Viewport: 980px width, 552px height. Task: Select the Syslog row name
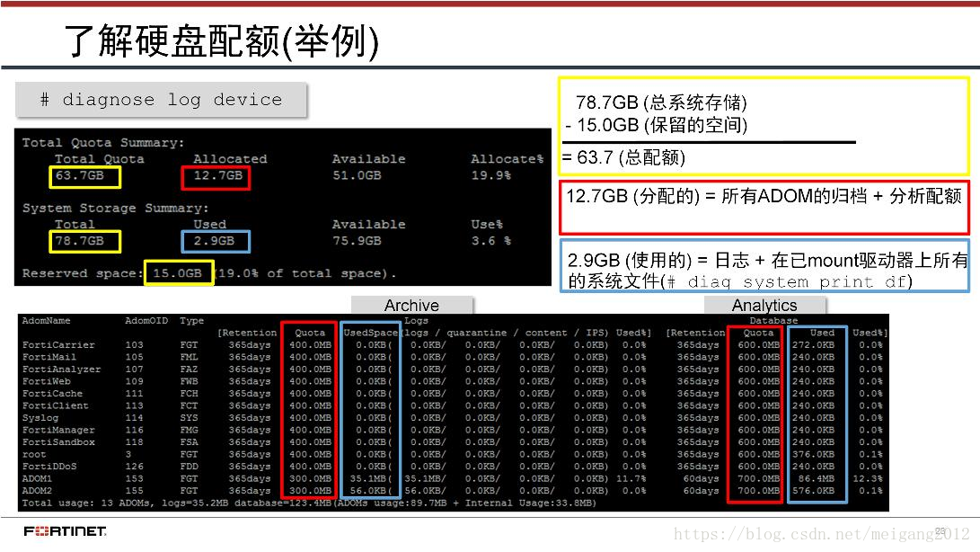(40, 418)
